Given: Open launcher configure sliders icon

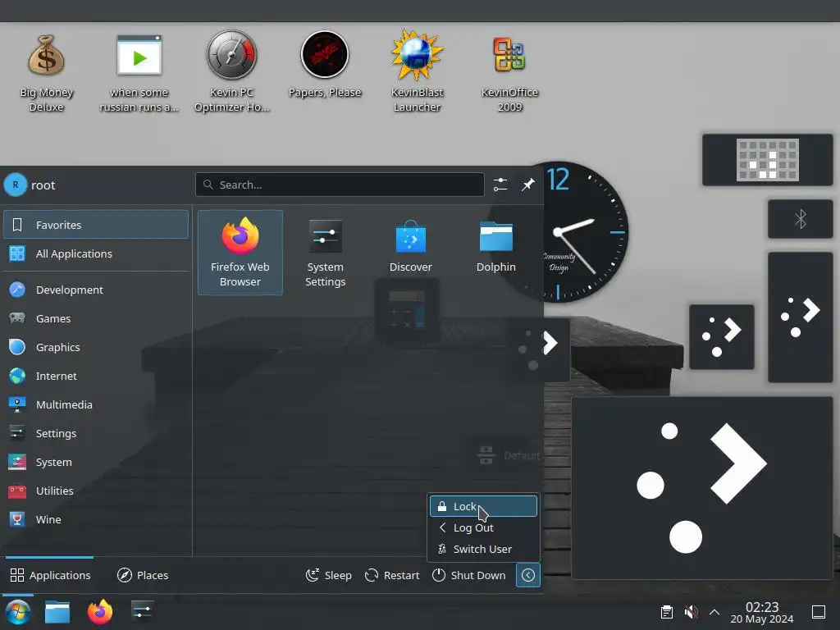Looking at the screenshot, I should click(500, 185).
